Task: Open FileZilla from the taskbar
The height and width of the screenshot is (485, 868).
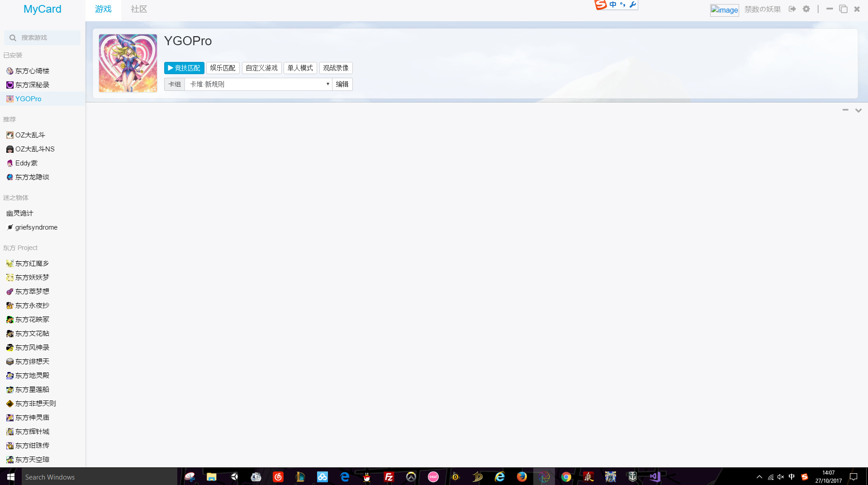Action: point(389,477)
